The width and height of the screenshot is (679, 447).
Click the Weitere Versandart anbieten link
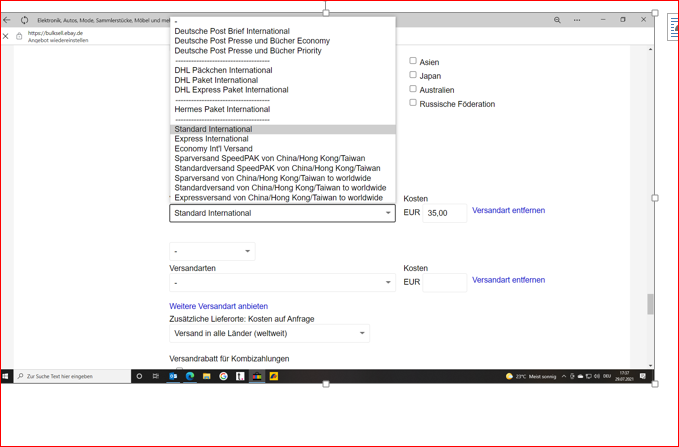218,306
